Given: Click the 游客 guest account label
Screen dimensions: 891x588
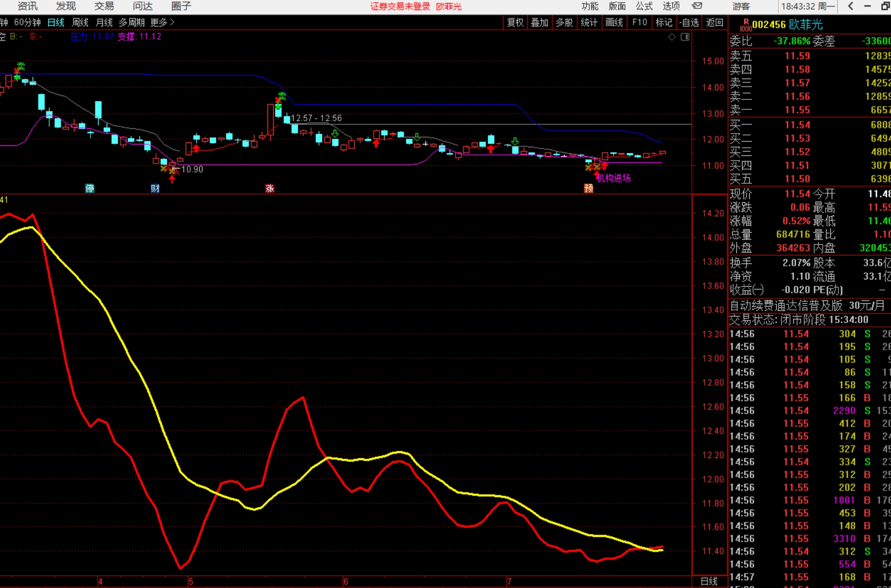Looking at the screenshot, I should [741, 6].
